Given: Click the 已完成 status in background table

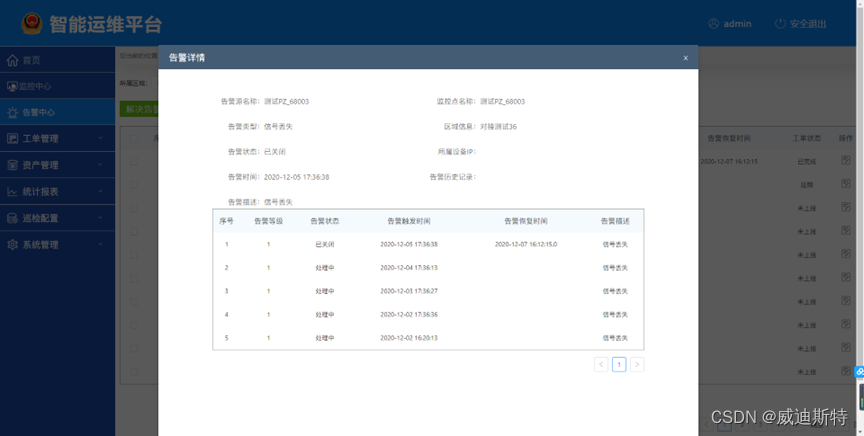Looking at the screenshot, I should pos(807,162).
